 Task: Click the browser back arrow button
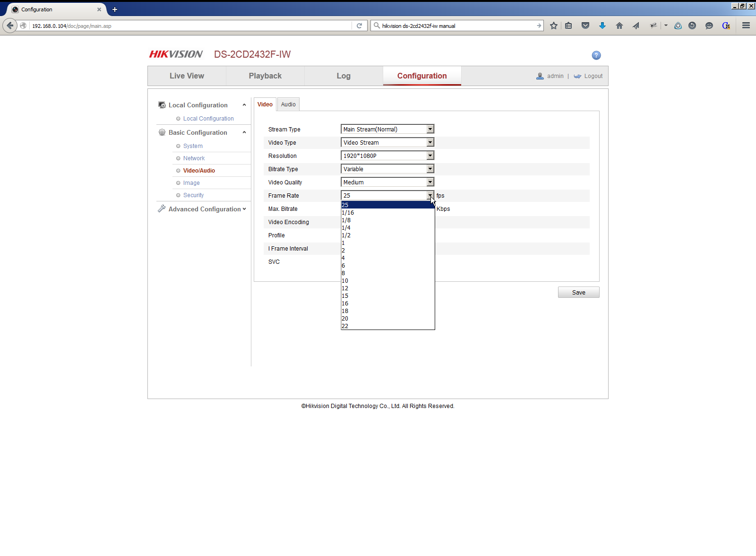10,26
